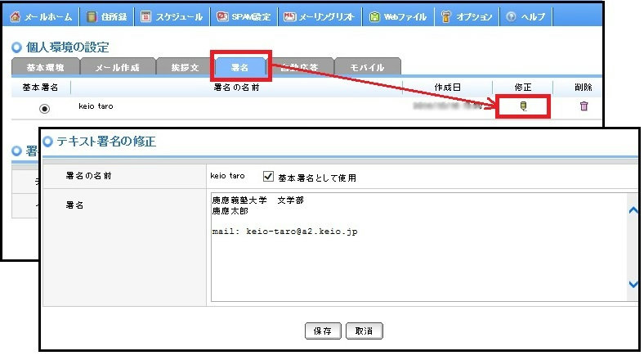644x360 pixels.
Task: Switch to the 挨拶文 tab
Action: click(x=179, y=68)
